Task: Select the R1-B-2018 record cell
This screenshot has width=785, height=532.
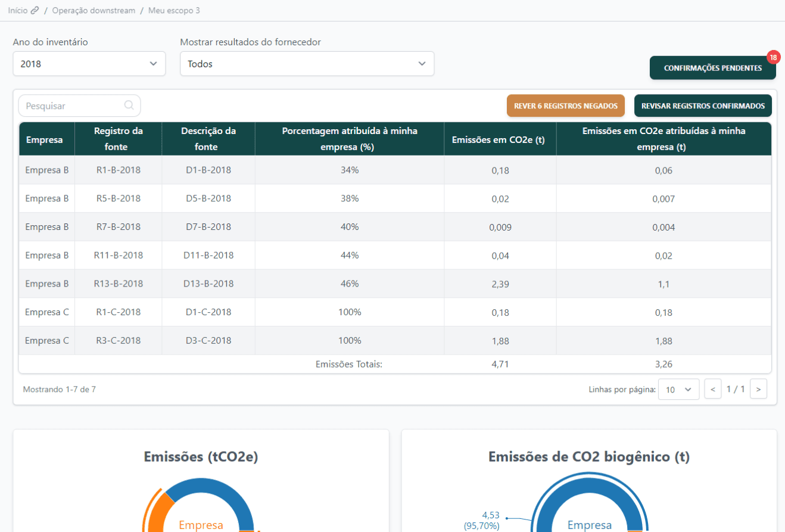Action: 119,170
